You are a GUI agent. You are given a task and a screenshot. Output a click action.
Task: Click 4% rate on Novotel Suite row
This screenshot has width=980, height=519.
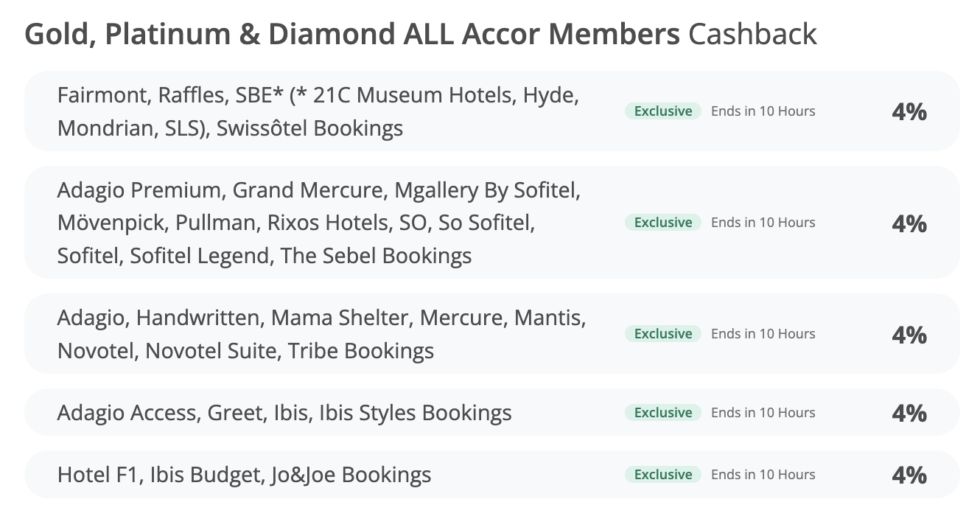tap(909, 335)
